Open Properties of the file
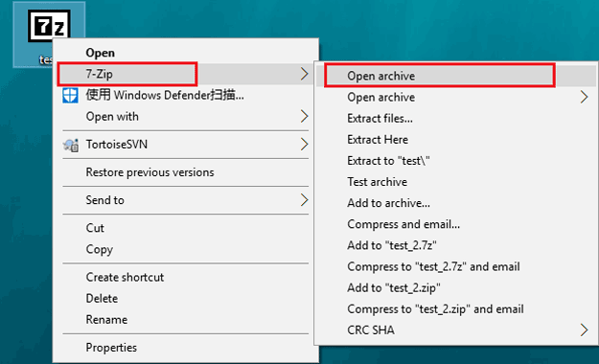 [111, 348]
